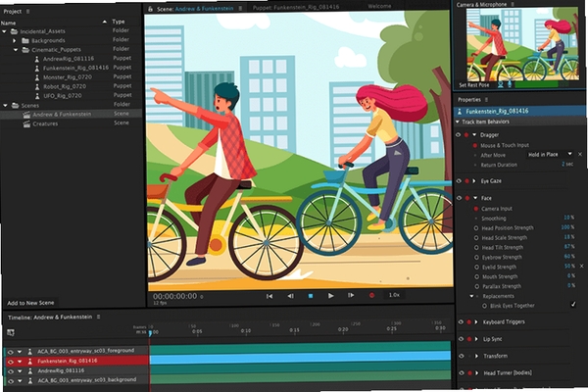Arm the Dragger behavior record dot
This screenshot has height=392, width=588.
[x=466, y=134]
